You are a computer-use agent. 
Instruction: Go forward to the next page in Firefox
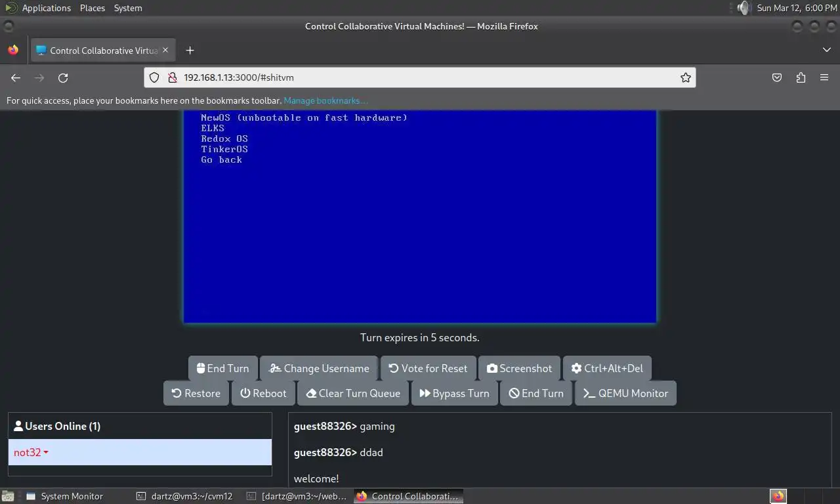point(39,77)
